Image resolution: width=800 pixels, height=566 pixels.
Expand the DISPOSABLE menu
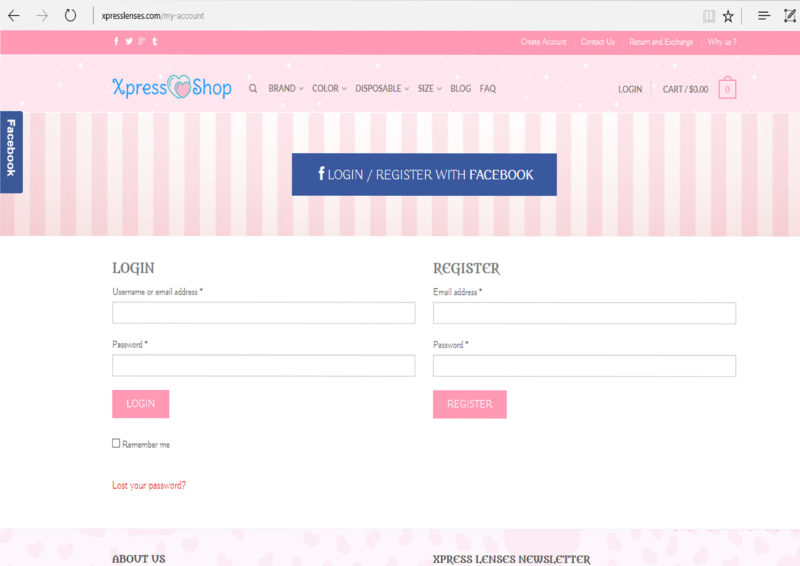(382, 88)
